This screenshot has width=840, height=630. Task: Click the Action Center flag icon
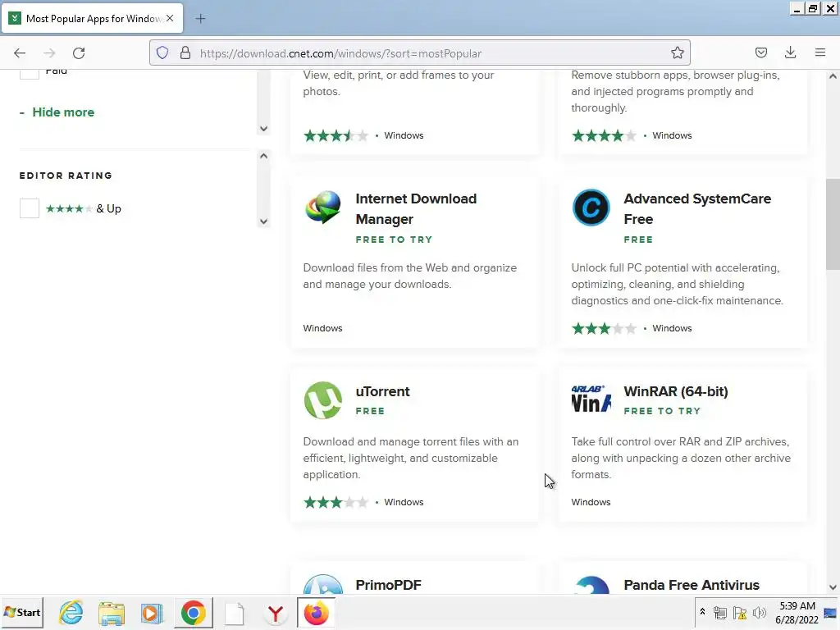point(740,612)
